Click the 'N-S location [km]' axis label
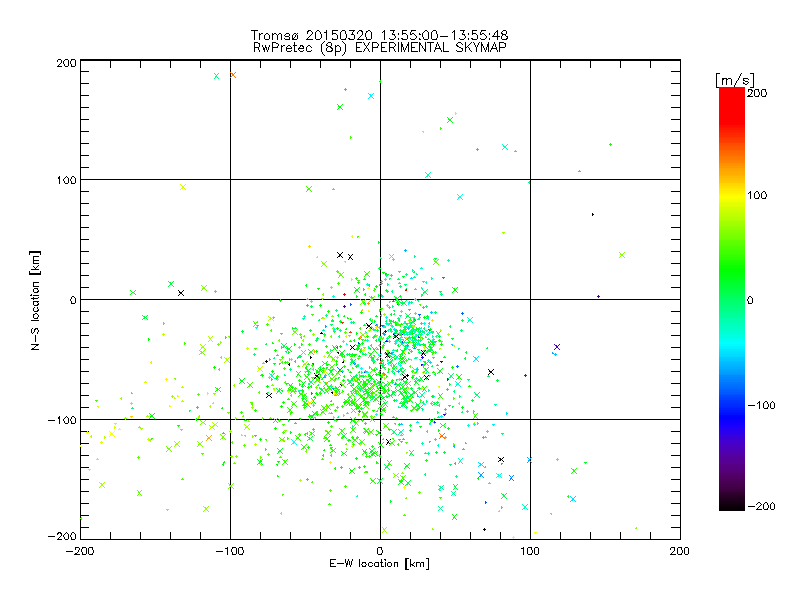The width and height of the screenshot is (800, 600). click(x=35, y=301)
